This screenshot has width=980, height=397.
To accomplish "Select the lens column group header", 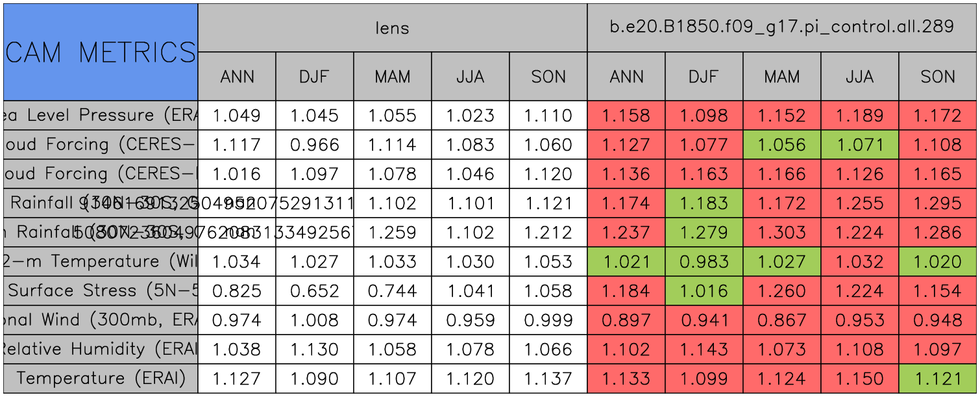I will (x=392, y=27).
